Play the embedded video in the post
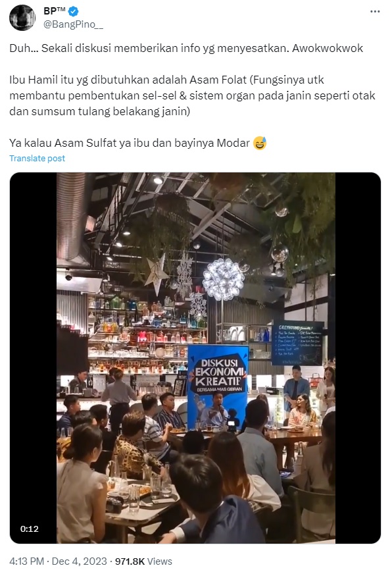 (x=195, y=358)
